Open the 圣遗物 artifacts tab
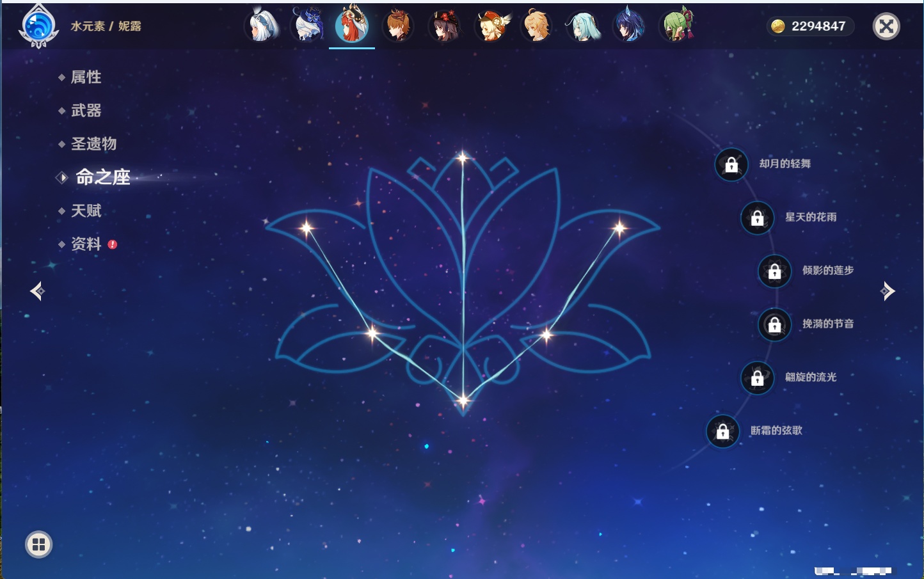 click(93, 144)
